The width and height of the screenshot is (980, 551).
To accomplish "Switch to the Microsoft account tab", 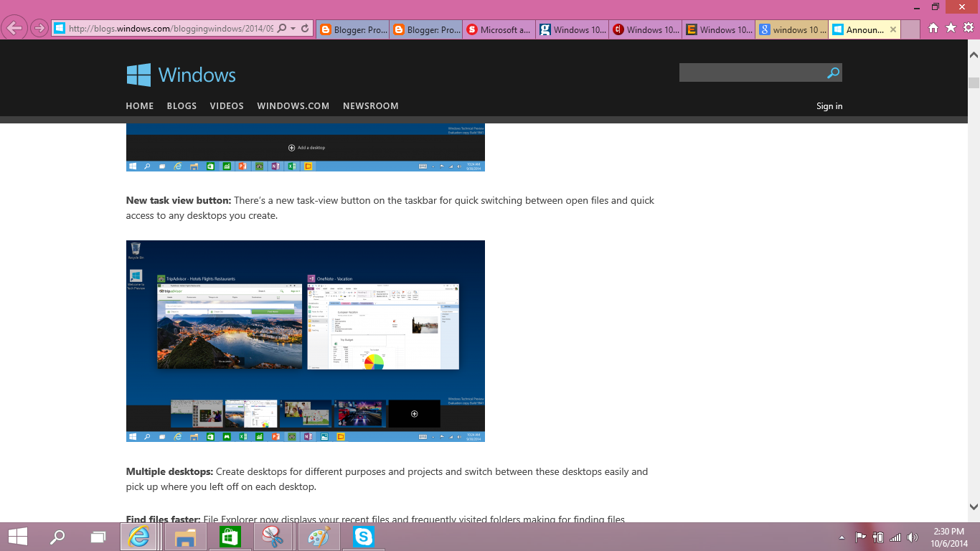I will [x=499, y=29].
